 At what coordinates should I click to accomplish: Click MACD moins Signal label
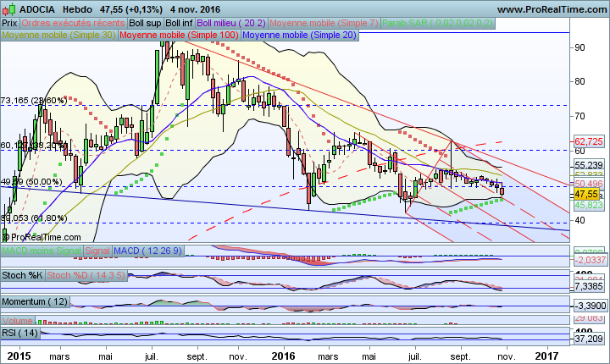[x=42, y=251]
